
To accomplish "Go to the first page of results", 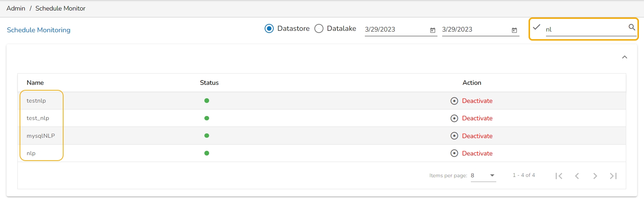I will click(559, 176).
